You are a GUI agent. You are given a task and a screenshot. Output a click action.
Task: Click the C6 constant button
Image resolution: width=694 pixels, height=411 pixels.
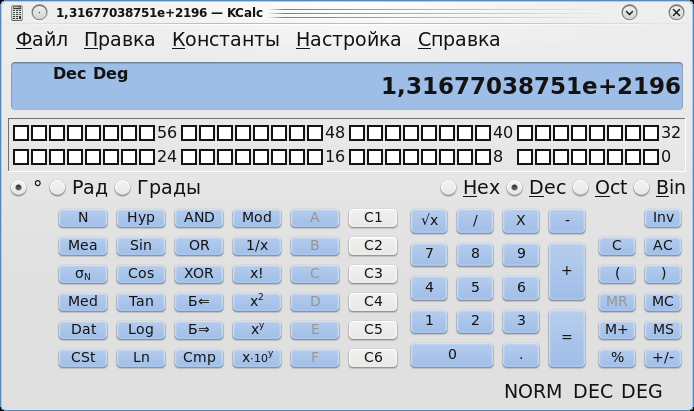click(373, 357)
